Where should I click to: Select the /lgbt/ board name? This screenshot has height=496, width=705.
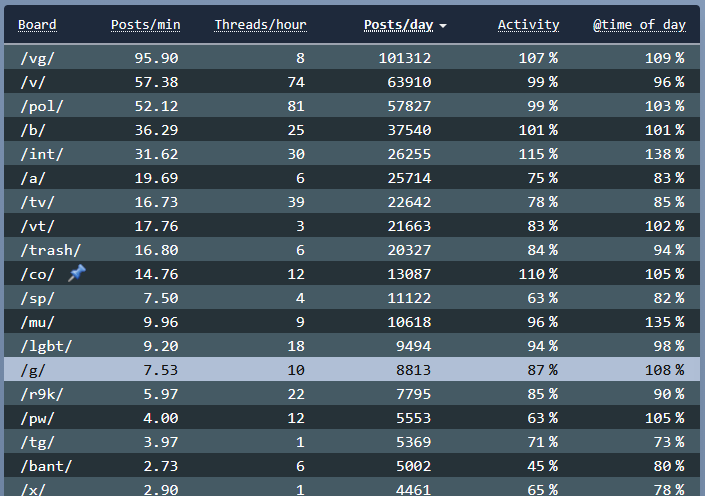coord(46,346)
